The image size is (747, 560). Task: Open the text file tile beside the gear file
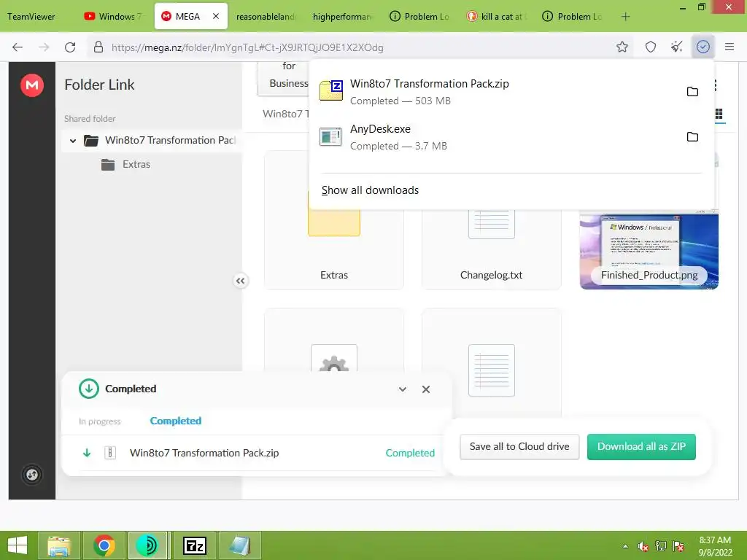coord(491,363)
